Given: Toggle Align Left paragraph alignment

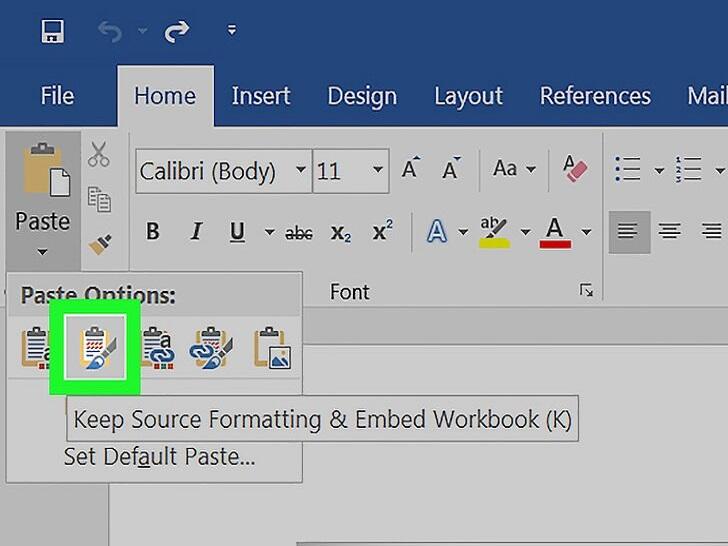Looking at the screenshot, I should (x=629, y=232).
